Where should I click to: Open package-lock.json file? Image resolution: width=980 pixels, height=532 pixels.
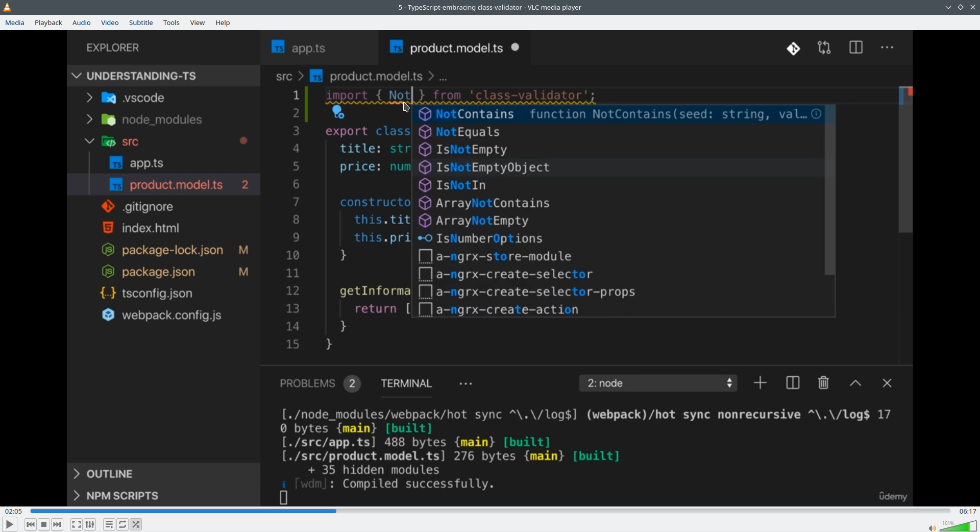pos(163,250)
